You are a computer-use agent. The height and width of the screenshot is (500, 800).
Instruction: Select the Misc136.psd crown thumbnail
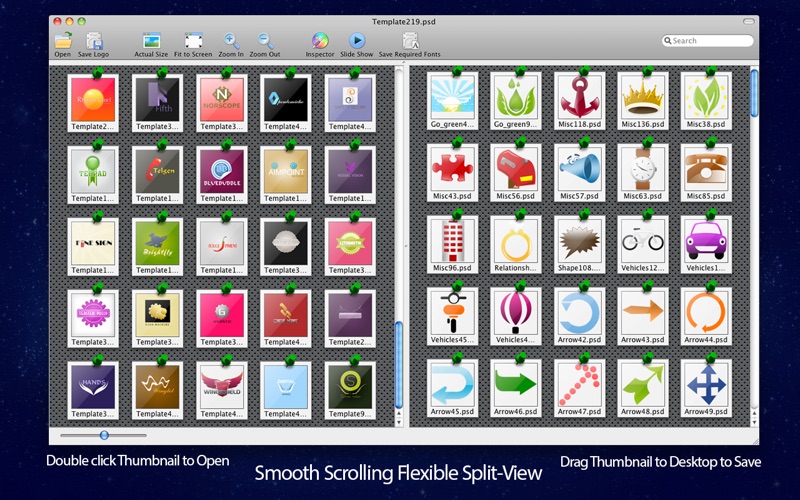click(x=642, y=95)
